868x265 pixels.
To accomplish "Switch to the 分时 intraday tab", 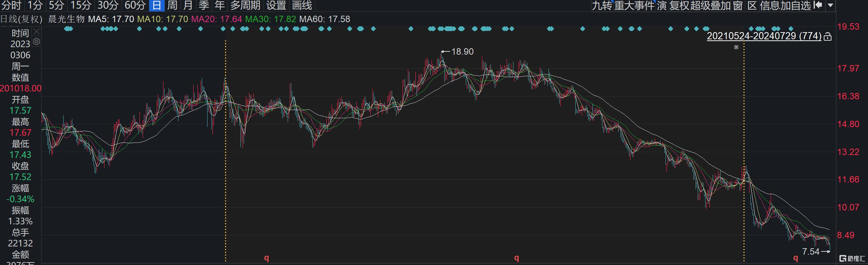I will pyautogui.click(x=12, y=5).
